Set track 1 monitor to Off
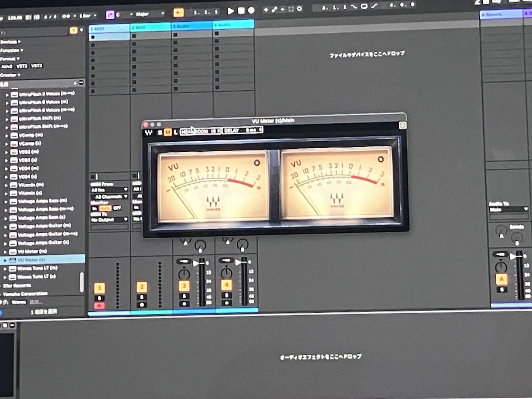 [117, 208]
